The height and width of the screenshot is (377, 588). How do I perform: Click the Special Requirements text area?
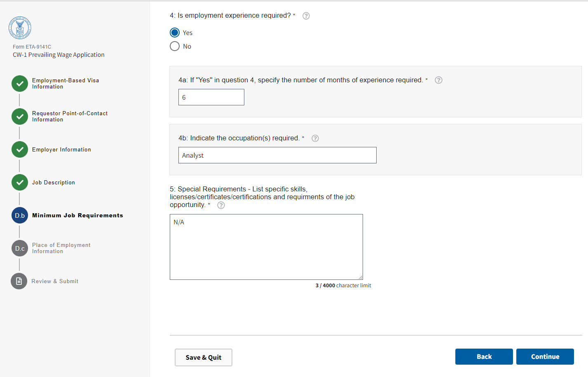pos(266,247)
